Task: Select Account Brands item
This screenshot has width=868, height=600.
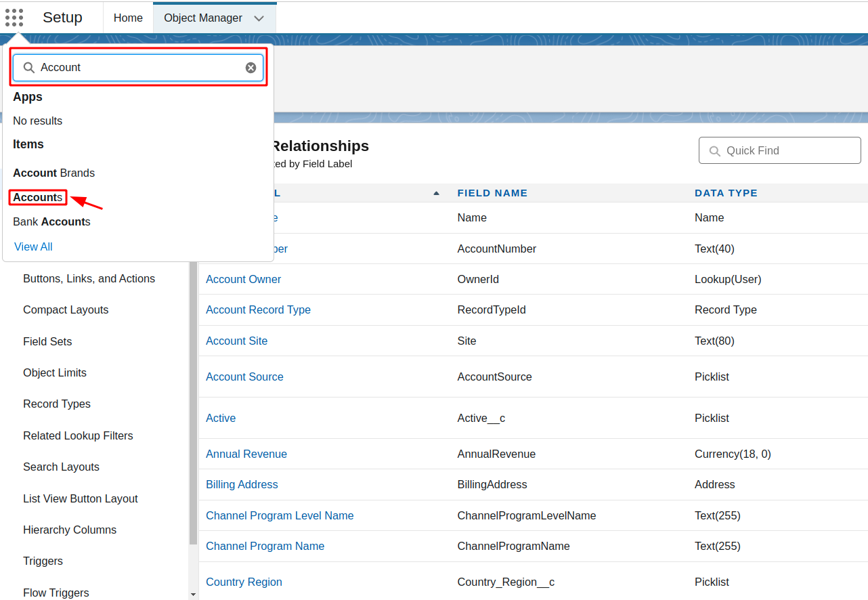Action: point(54,173)
